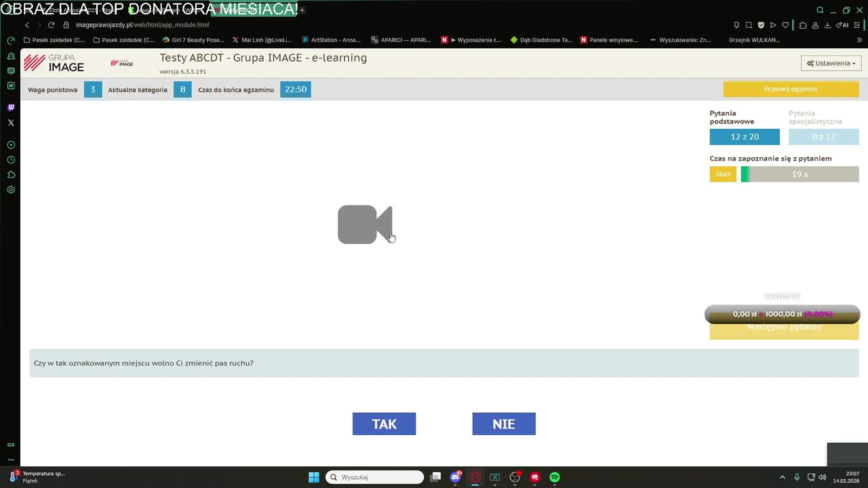Click the small IMAGE logo in header
Screen dimensions: 868x488
coord(121,63)
